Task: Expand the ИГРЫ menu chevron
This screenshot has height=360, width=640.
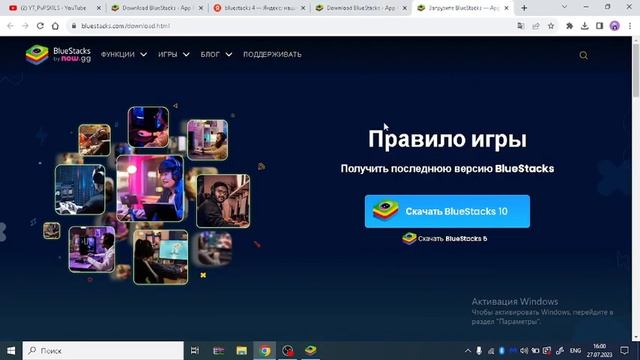Action: point(186,54)
